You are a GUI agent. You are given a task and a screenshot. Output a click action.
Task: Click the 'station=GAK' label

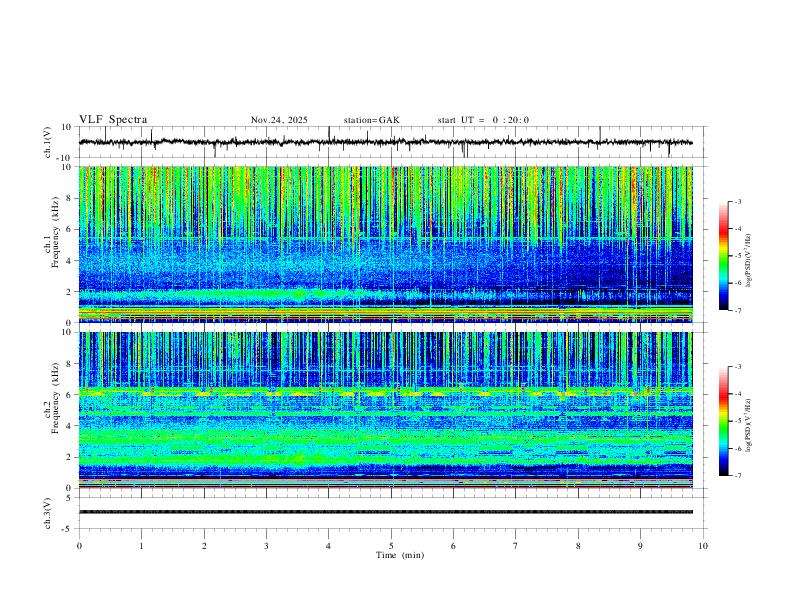point(371,120)
